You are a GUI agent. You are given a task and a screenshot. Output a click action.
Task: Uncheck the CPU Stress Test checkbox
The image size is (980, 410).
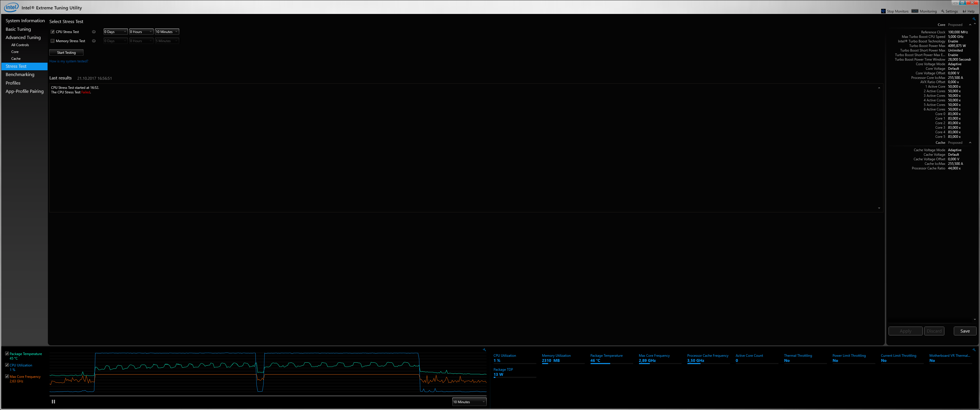(52, 32)
